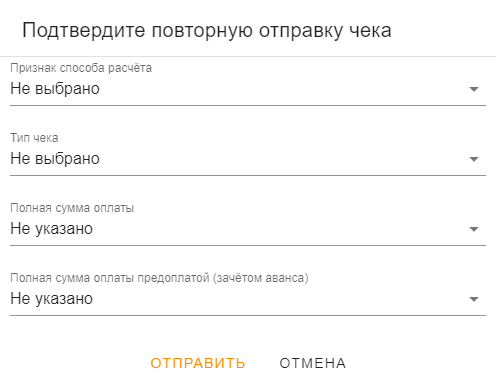
Task: Expand the Полная сумма оплаты Не указано selector
Action: point(248,229)
